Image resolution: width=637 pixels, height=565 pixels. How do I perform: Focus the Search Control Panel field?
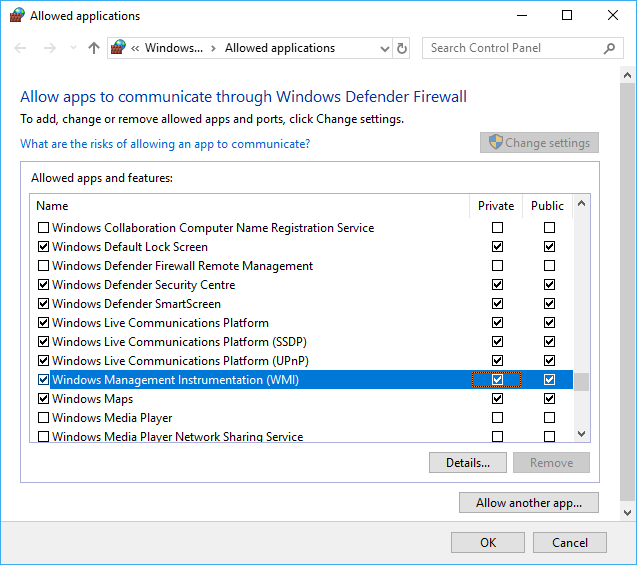tap(522, 48)
